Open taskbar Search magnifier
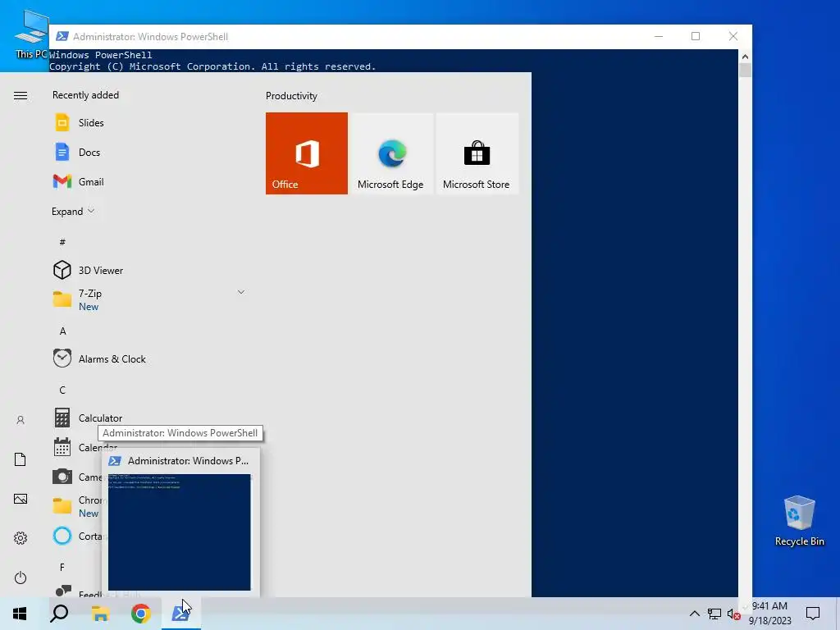Screen dimensions: 840x630 pyautogui.click(x=59, y=614)
